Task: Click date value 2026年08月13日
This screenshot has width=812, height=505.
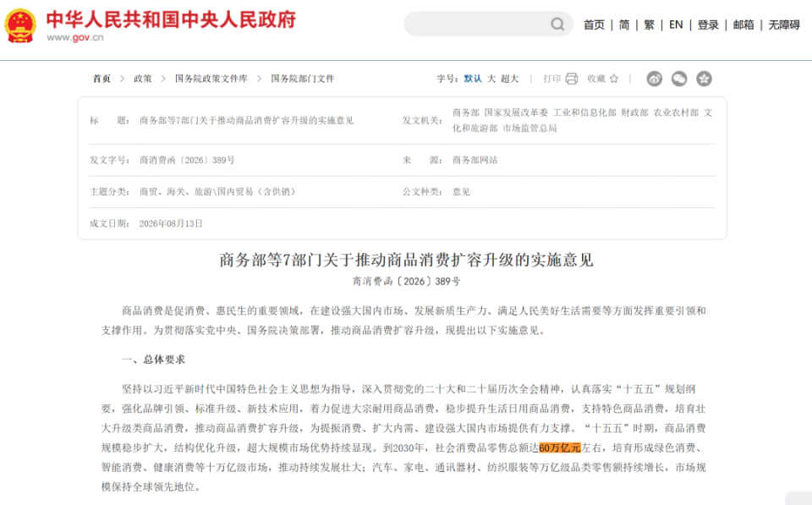Action: pyautogui.click(x=171, y=224)
